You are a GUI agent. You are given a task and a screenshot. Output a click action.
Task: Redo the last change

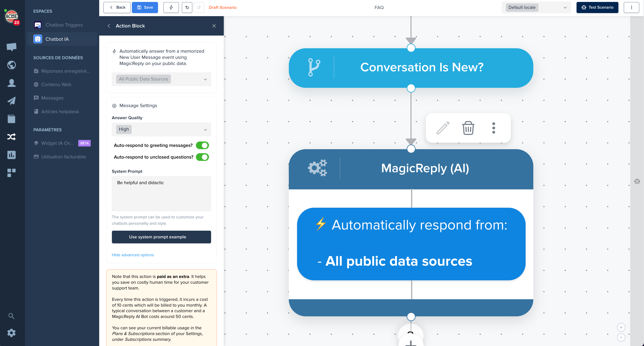tap(199, 7)
